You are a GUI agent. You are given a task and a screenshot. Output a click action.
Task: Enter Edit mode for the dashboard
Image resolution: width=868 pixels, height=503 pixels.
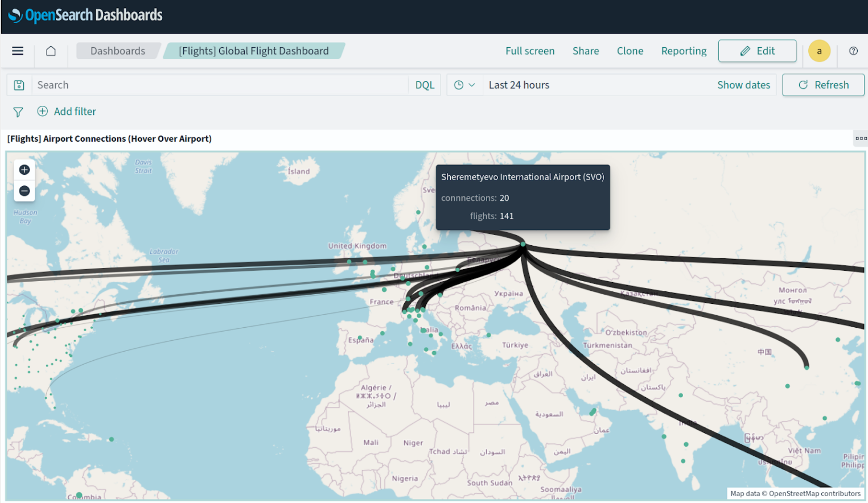click(757, 51)
